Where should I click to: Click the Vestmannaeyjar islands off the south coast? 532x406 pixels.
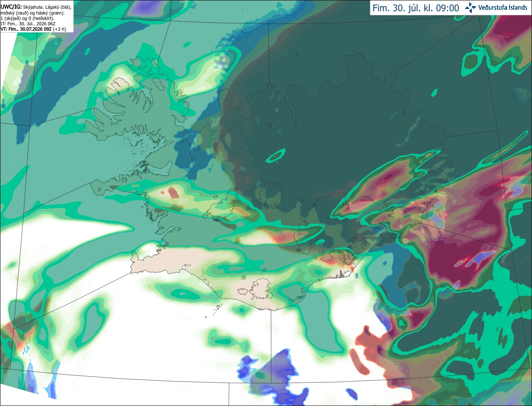pos(213,311)
